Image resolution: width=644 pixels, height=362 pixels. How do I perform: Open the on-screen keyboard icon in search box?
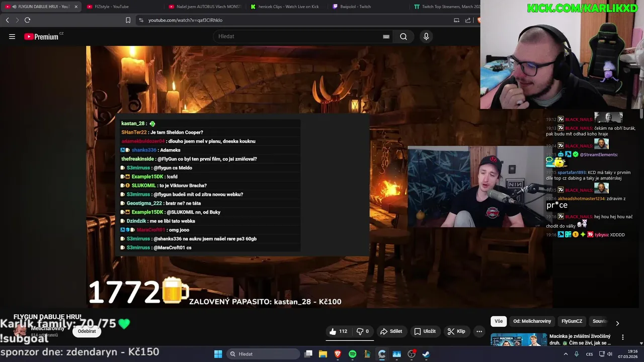[x=386, y=36]
